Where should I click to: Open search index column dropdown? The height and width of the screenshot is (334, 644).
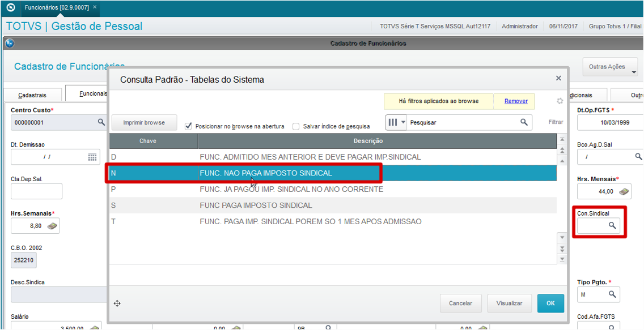pos(396,122)
